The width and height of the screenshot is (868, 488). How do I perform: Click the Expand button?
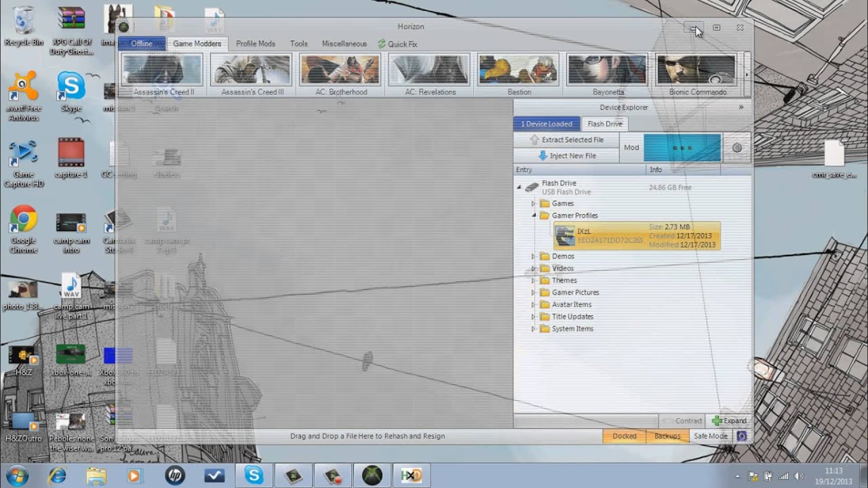point(729,421)
